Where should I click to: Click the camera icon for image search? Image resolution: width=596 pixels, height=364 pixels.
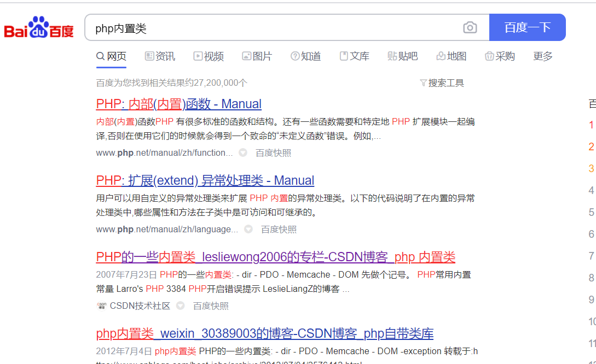point(470,27)
